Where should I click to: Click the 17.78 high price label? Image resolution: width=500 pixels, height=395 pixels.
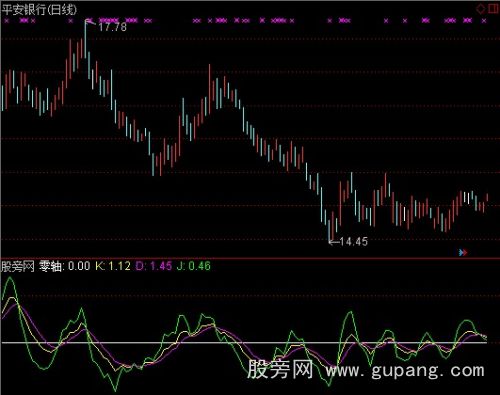(112, 27)
